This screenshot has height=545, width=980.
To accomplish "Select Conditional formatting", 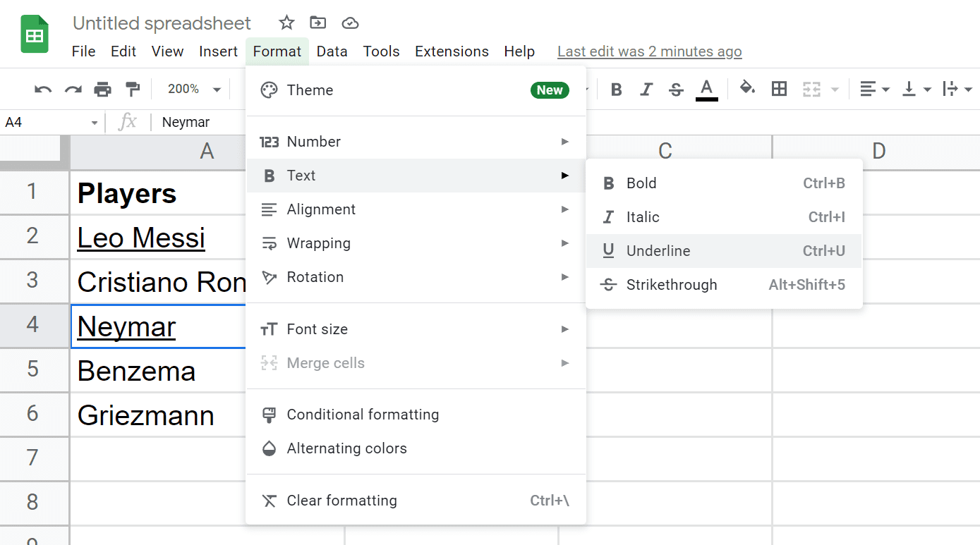I will point(416,415).
